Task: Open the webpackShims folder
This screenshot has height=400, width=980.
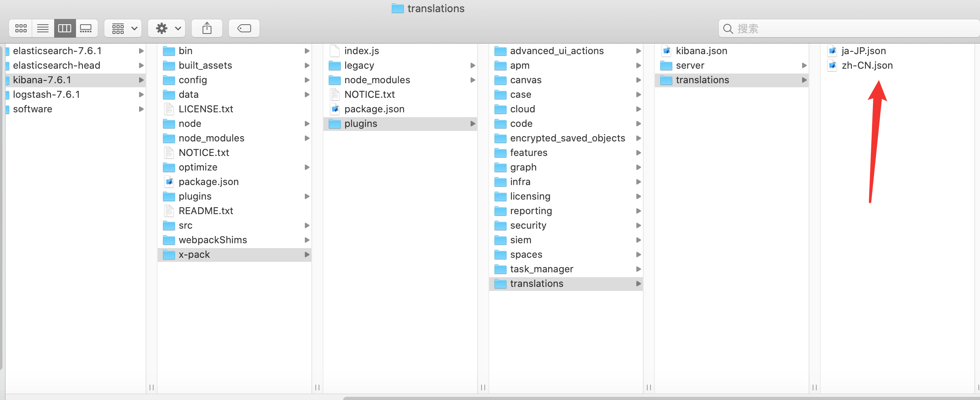Action: (x=213, y=240)
